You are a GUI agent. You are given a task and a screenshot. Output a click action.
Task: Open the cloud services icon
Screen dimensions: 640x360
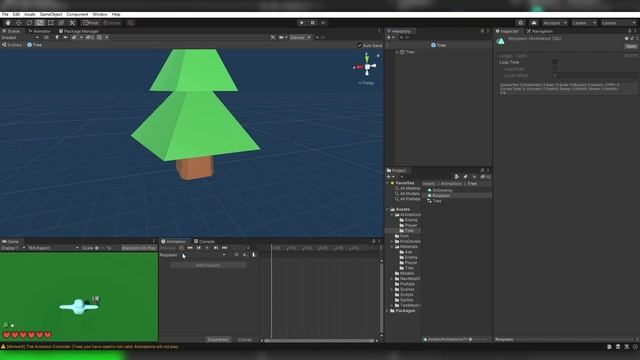[534, 23]
